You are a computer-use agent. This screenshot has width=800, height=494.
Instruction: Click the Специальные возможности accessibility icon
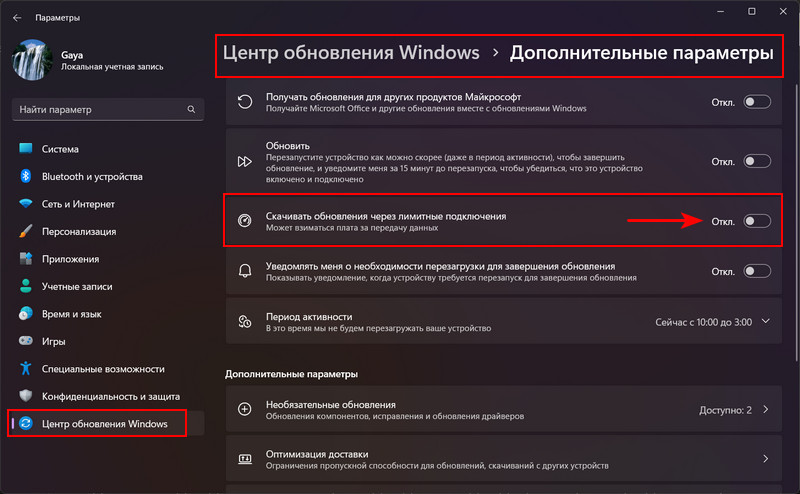(26, 368)
